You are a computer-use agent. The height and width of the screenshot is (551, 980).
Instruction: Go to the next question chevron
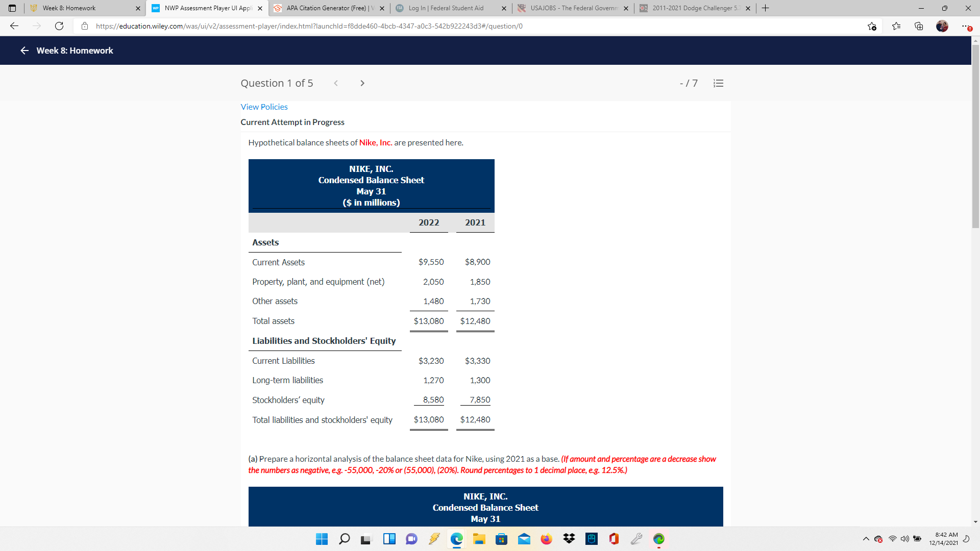pyautogui.click(x=362, y=83)
